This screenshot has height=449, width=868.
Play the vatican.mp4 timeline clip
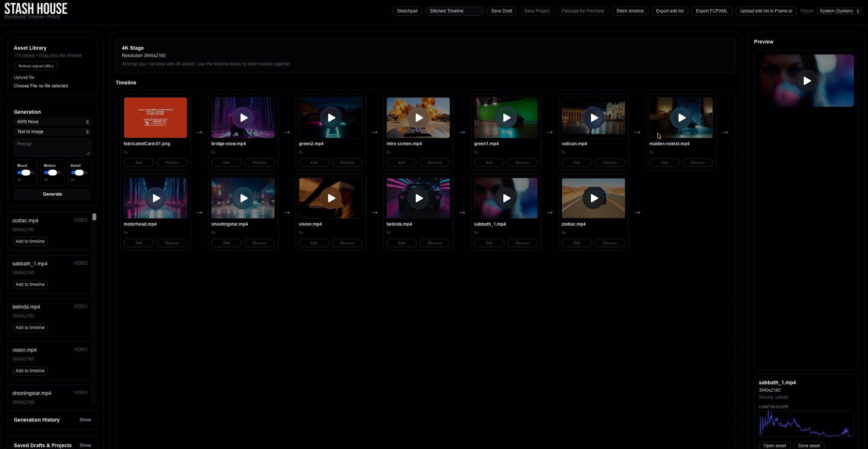coord(594,118)
